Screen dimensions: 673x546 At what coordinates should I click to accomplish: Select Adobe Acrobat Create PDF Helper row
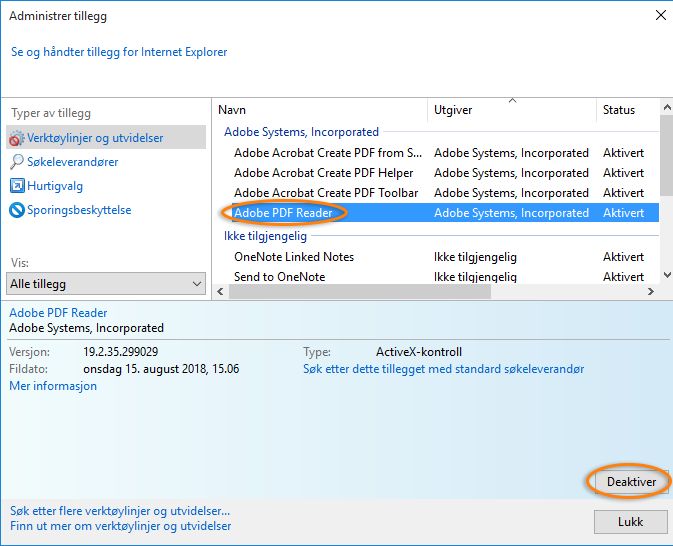323,173
